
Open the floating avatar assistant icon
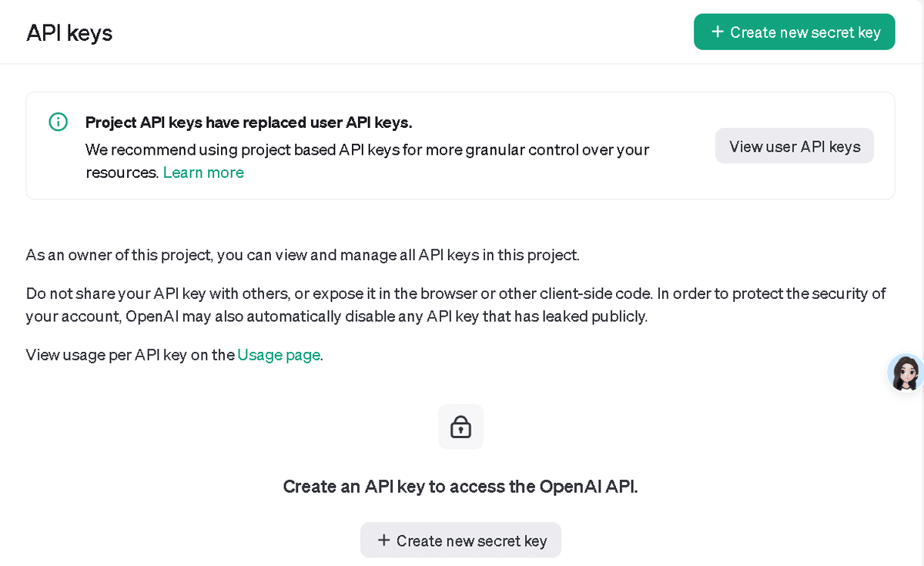906,373
